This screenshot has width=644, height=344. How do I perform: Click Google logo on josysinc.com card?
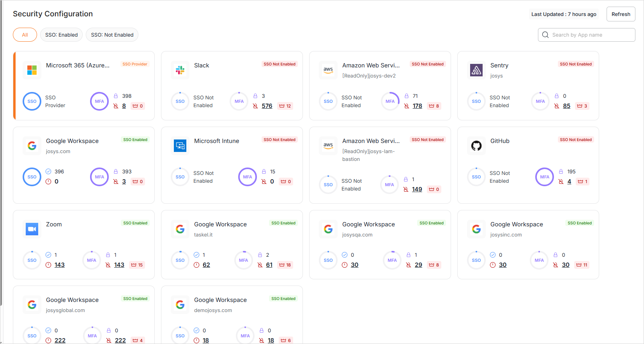pos(476,229)
